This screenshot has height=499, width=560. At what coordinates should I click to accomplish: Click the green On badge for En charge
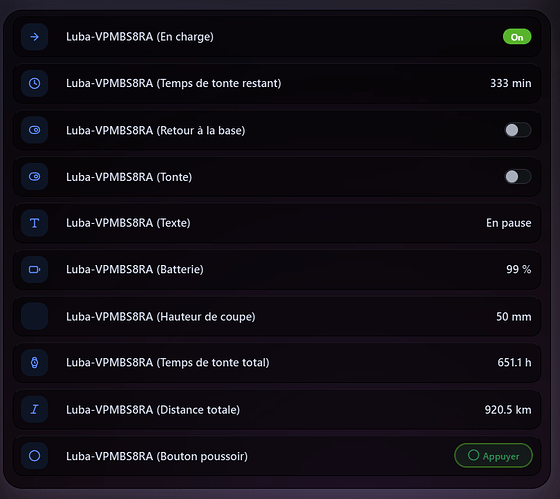517,37
